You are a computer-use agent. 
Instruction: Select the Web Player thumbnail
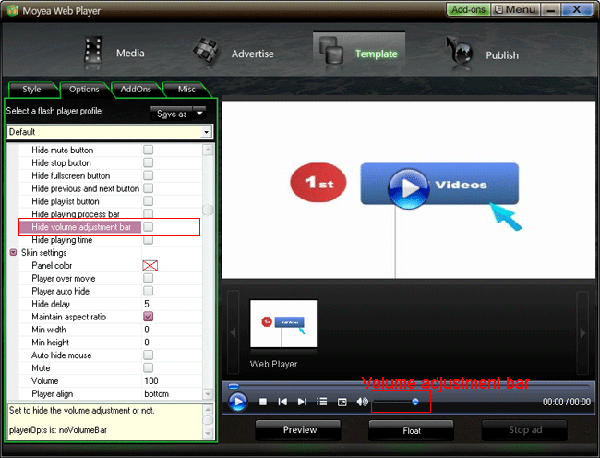pos(284,324)
